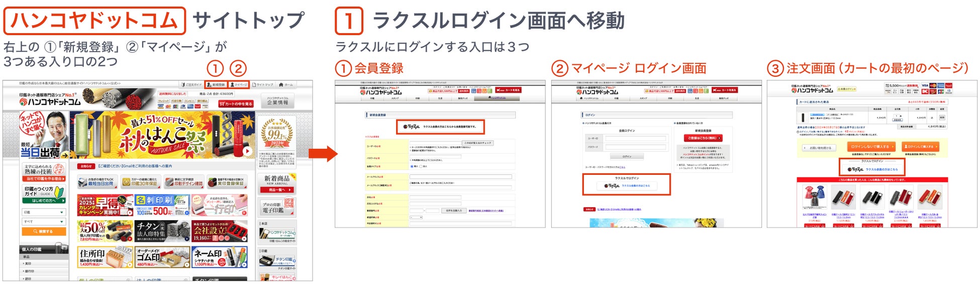Open 最大50%off personal seal set banner
Image resolution: width=980 pixels, height=286 pixels.
[x=105, y=231]
